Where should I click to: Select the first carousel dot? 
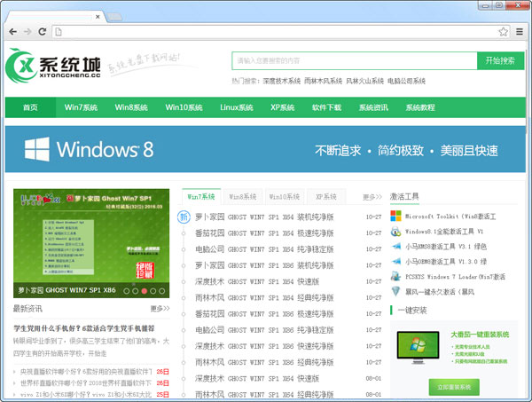point(127,291)
